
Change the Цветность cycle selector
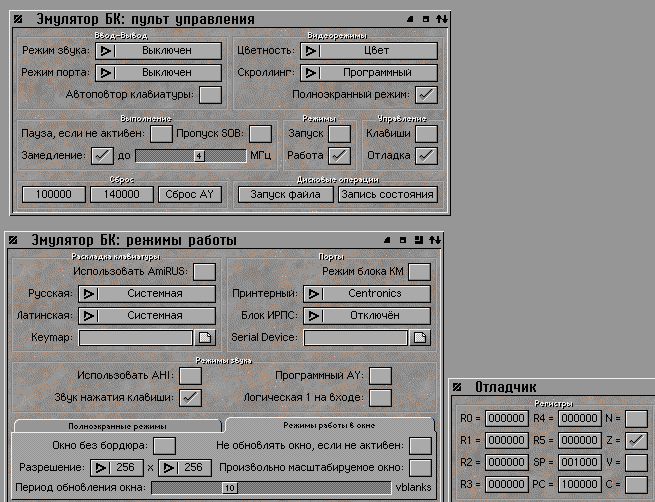[x=369, y=51]
